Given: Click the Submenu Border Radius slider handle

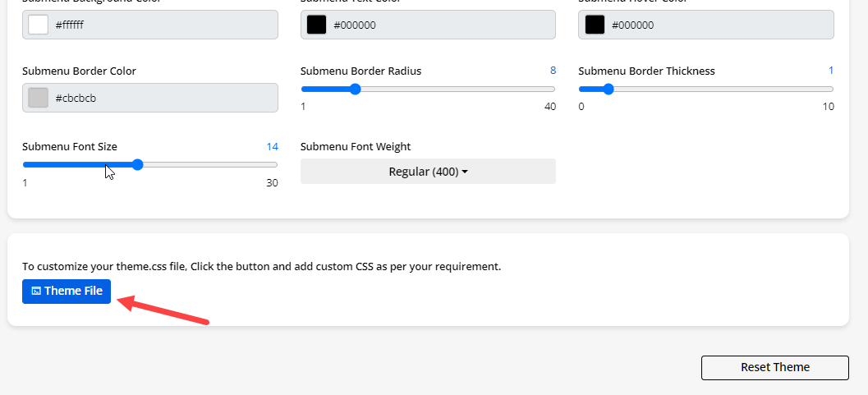Looking at the screenshot, I should pos(355,90).
